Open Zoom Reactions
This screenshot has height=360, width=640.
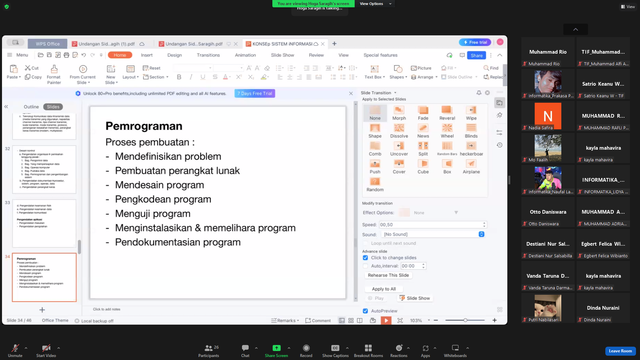[x=399, y=351]
